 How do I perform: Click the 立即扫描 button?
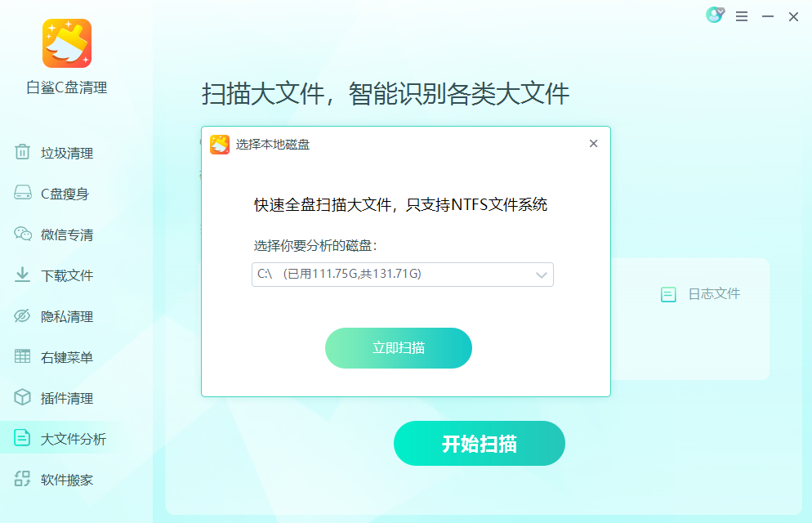point(398,348)
